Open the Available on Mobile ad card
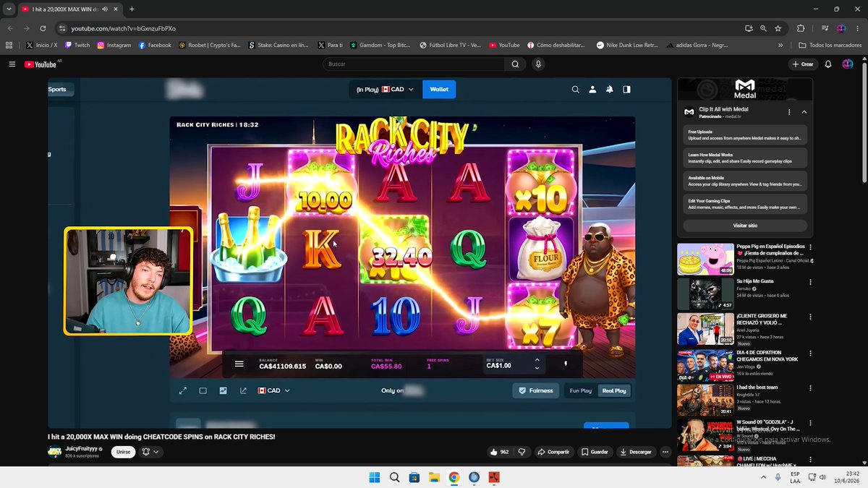Image resolution: width=868 pixels, height=488 pixels. pos(745,181)
